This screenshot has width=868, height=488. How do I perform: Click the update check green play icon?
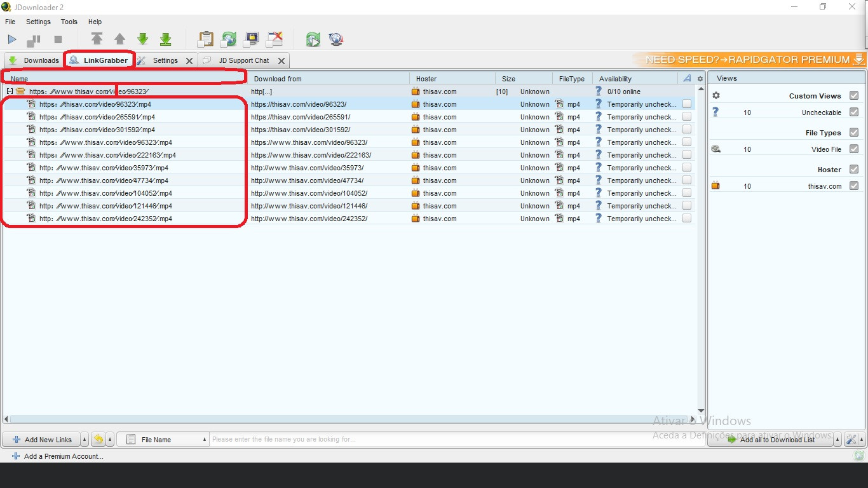click(313, 39)
